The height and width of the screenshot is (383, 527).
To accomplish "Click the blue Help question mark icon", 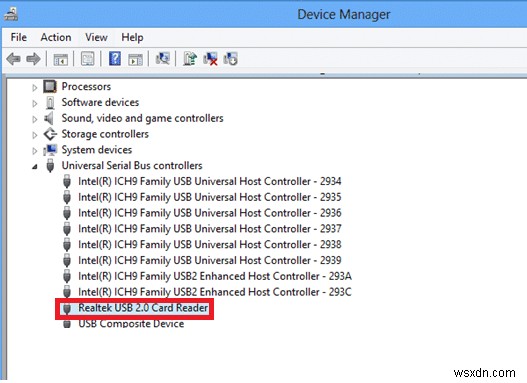I will (x=115, y=59).
